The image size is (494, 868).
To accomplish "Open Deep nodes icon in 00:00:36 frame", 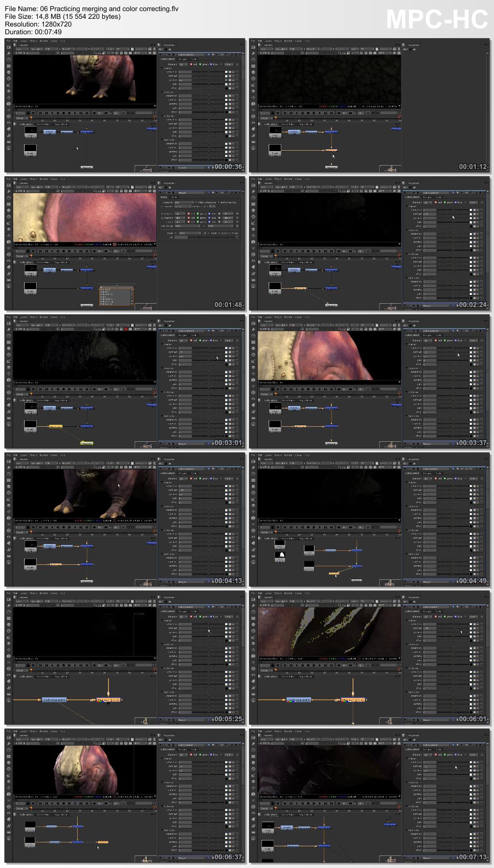I will pyautogui.click(x=9, y=116).
